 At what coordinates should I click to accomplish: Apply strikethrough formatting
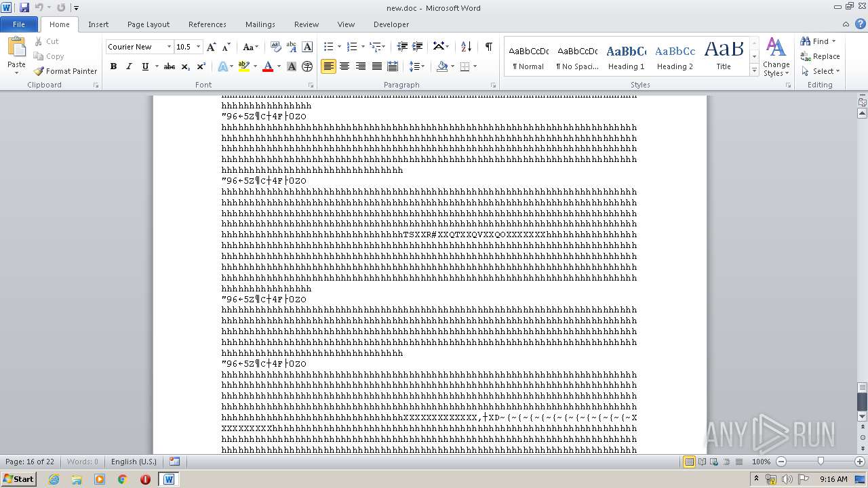pos(170,66)
